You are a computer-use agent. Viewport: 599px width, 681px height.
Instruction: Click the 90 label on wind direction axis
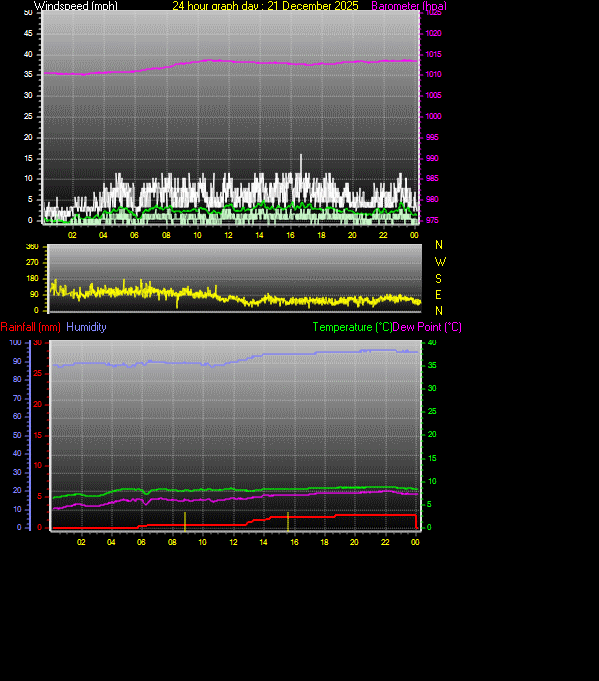[34, 294]
